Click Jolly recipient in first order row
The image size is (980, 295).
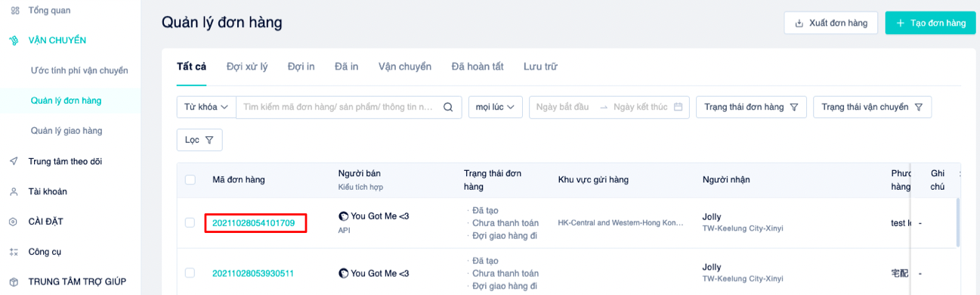[712, 216]
